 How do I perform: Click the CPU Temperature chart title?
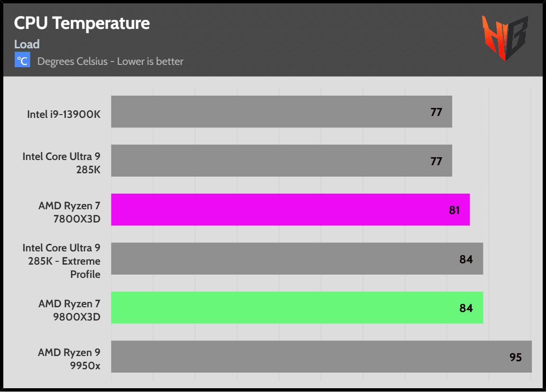point(82,23)
